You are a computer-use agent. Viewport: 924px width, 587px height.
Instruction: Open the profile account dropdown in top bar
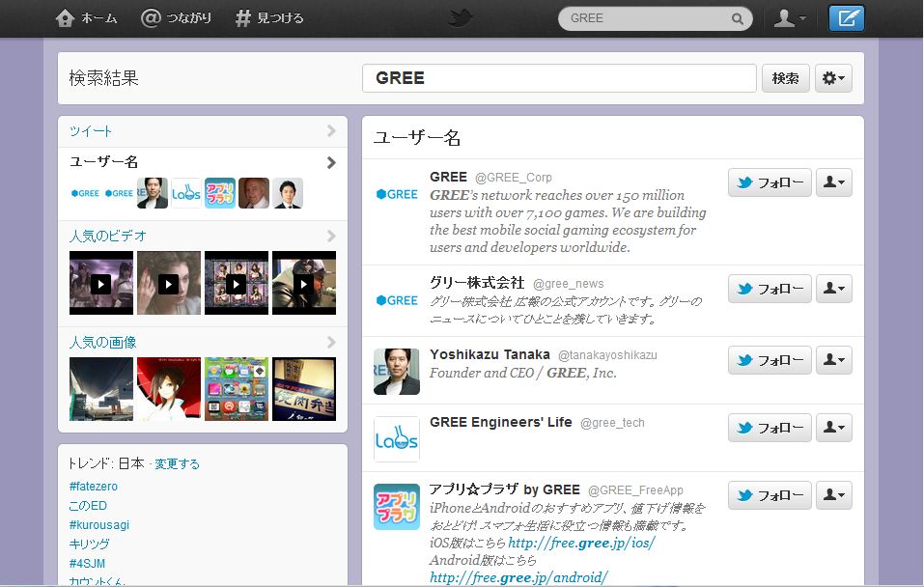(790, 18)
